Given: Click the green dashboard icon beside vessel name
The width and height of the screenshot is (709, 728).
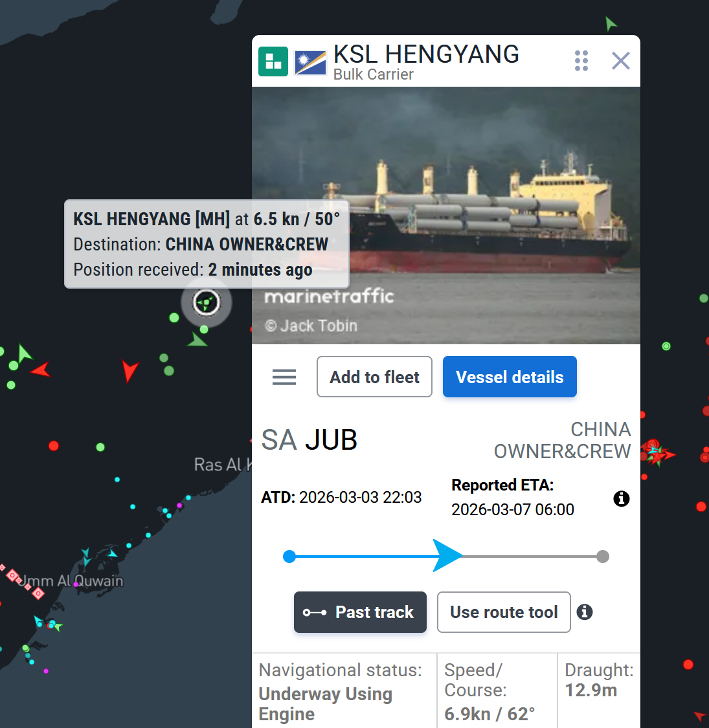Looking at the screenshot, I should [273, 61].
